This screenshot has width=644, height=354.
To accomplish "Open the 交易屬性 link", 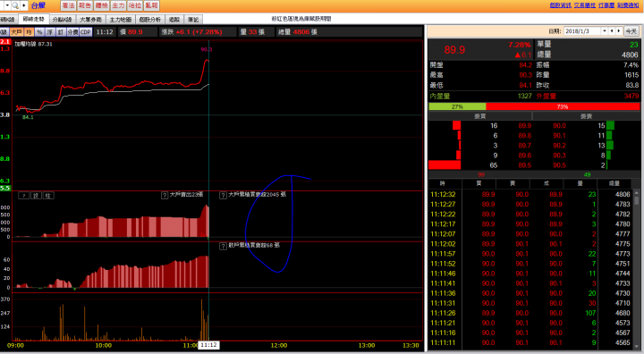I will [x=584, y=5].
